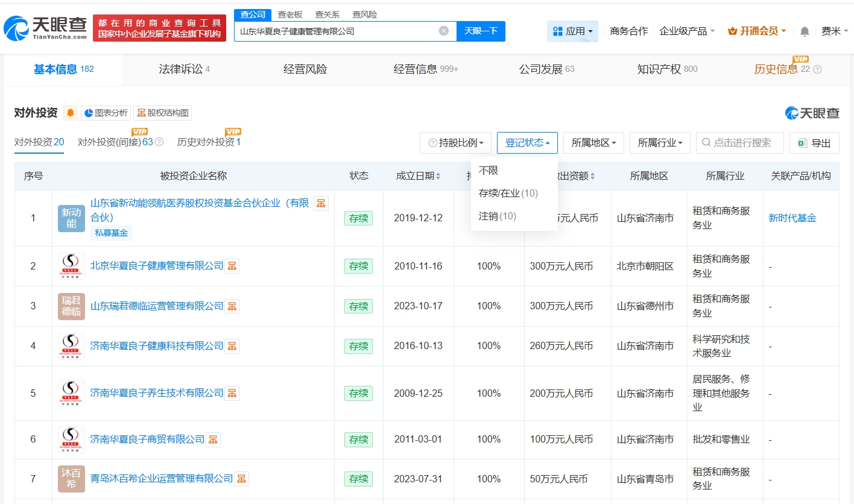Select the 对外投资 20 subtab
The width and height of the screenshot is (854, 504).
coord(39,142)
